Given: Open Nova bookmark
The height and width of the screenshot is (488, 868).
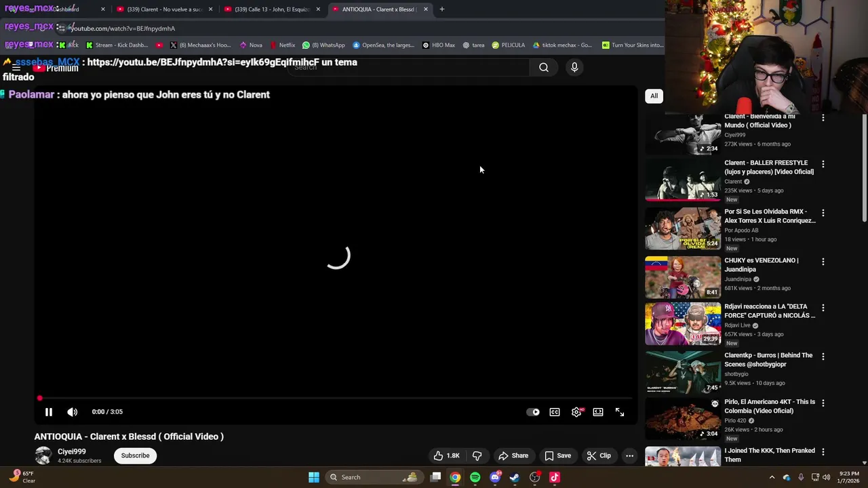Looking at the screenshot, I should 251,45.
